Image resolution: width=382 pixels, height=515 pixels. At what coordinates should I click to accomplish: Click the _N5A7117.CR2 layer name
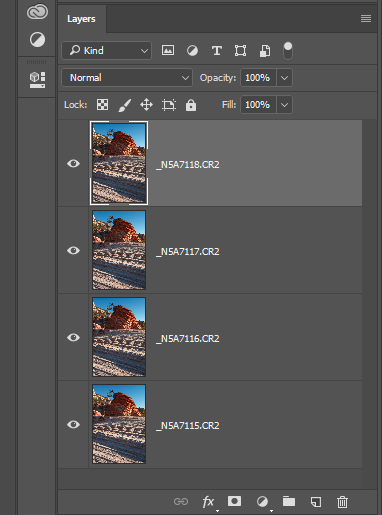point(188,252)
